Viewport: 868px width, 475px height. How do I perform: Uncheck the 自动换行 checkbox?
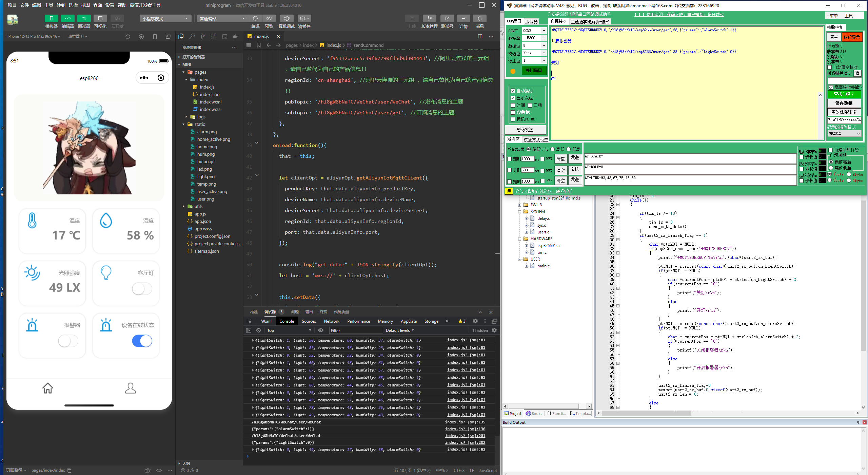(513, 91)
